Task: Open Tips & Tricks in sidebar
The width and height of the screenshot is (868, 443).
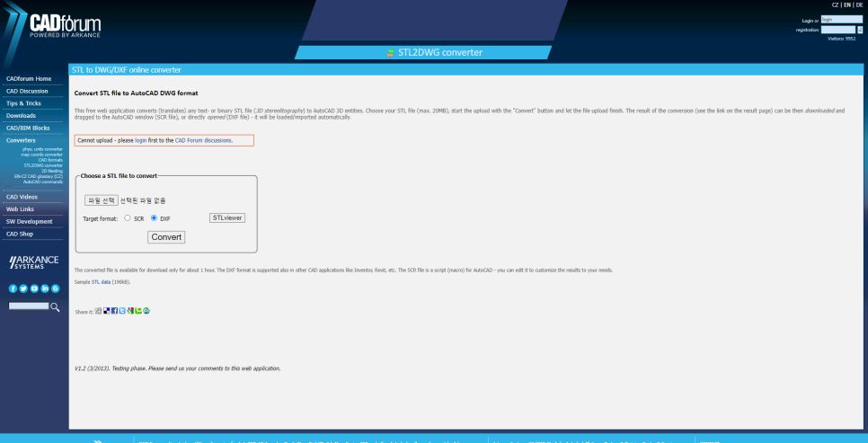Action: 23,103
